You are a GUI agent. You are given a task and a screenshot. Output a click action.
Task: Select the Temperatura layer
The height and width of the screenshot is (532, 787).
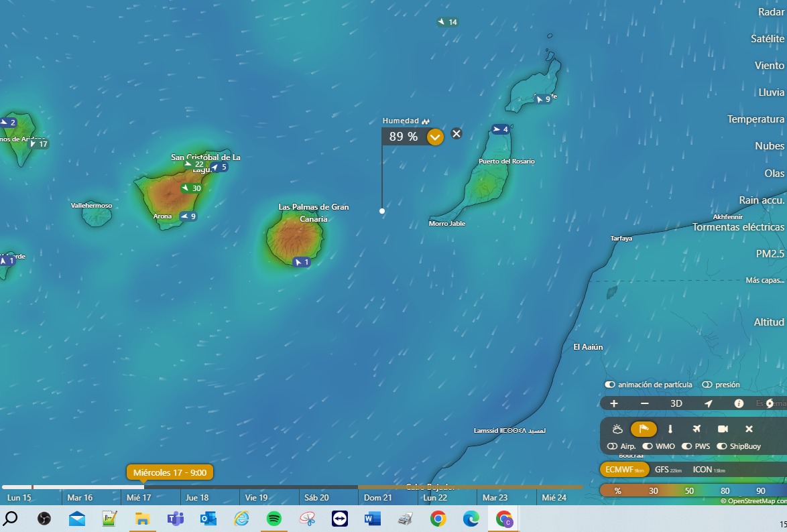(756, 119)
